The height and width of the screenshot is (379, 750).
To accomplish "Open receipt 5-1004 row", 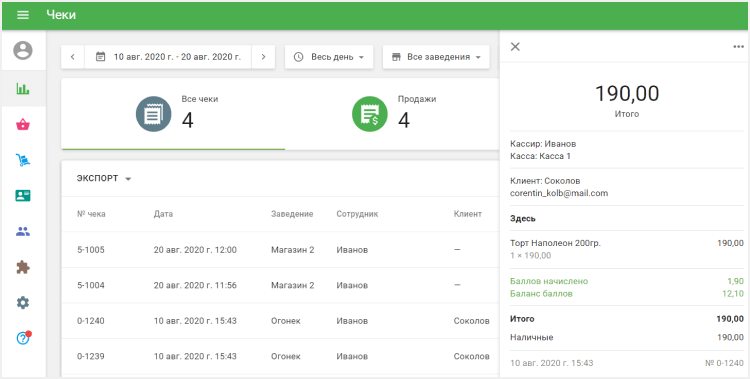I will click(280, 285).
